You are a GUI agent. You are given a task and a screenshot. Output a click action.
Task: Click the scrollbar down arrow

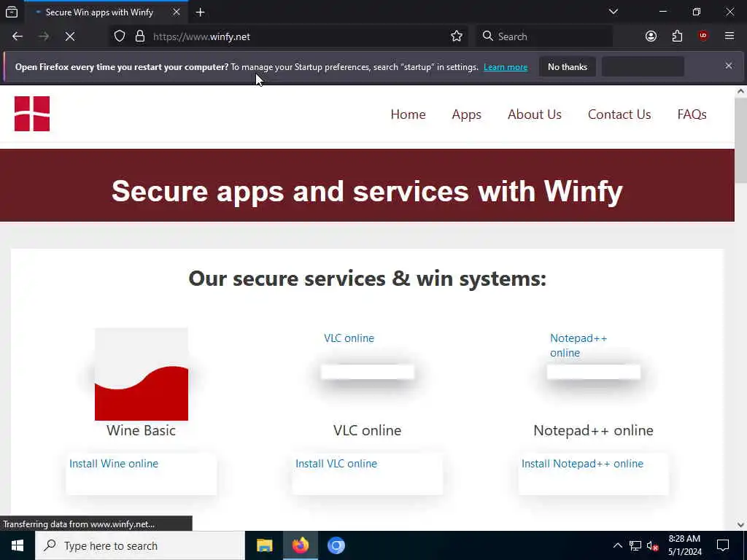point(740,525)
